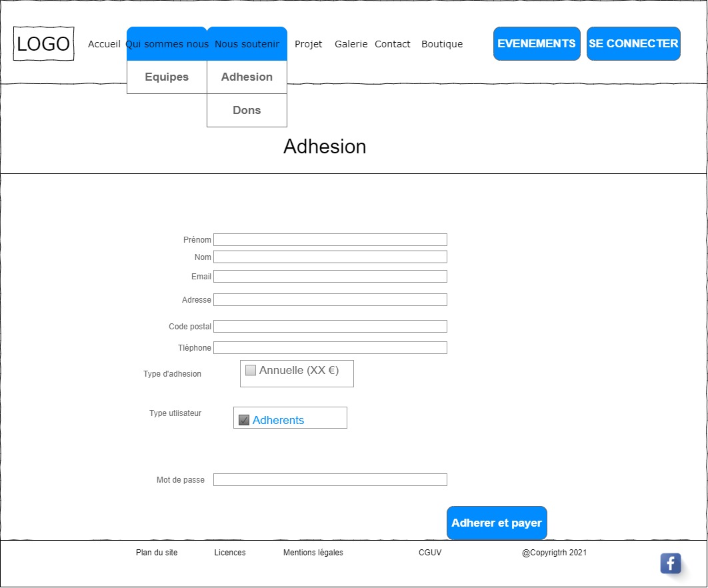Go to the Accueil page
Viewport: 708px width, 588px height.
point(104,44)
